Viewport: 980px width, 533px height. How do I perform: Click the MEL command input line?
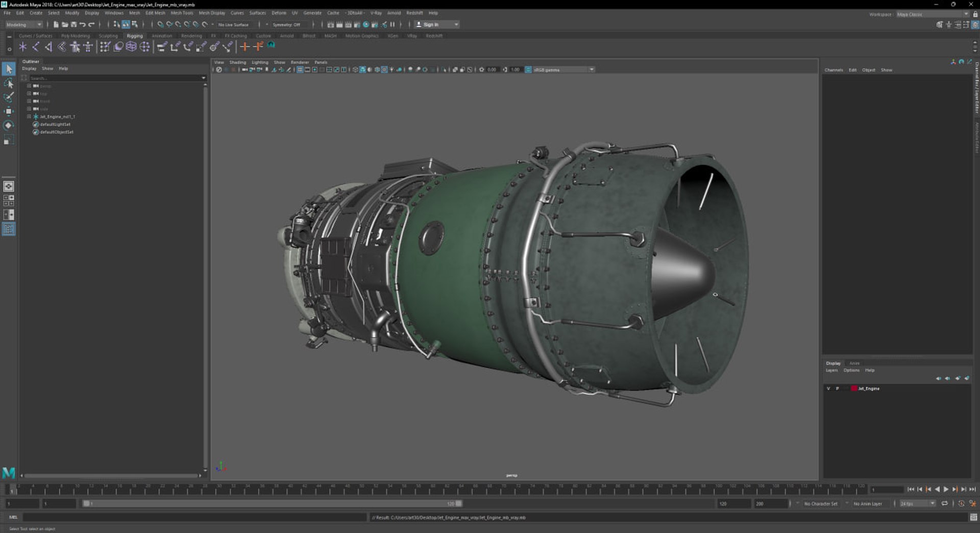point(194,517)
